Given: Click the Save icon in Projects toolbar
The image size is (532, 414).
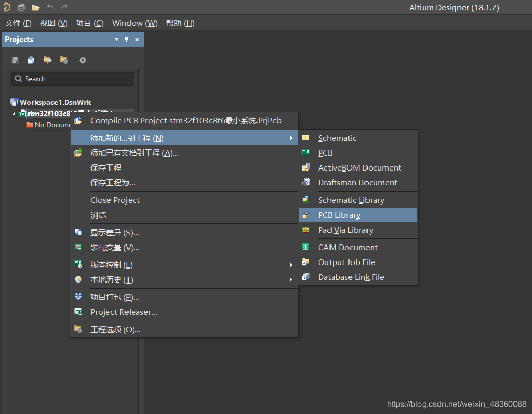Looking at the screenshot, I should pyautogui.click(x=14, y=60).
